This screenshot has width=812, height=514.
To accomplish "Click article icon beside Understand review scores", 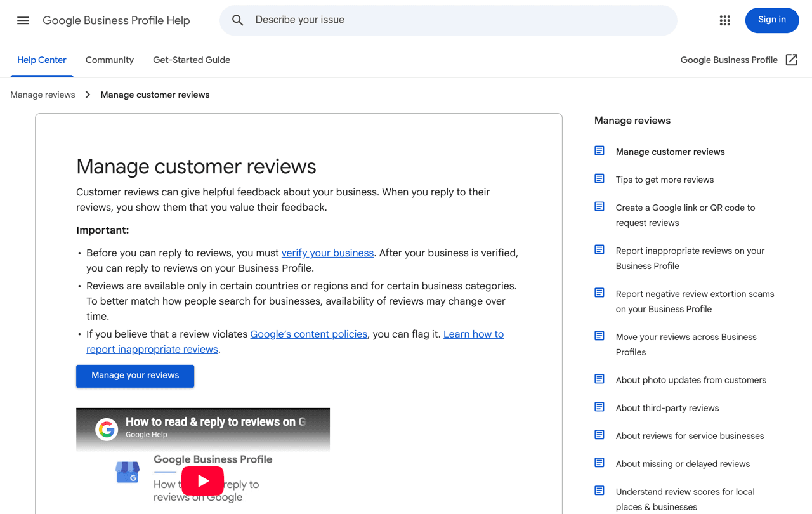I will (x=599, y=491).
